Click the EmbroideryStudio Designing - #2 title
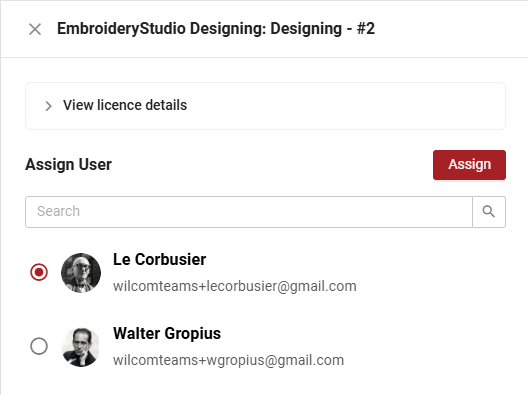Image resolution: width=528 pixels, height=395 pixels. point(216,29)
